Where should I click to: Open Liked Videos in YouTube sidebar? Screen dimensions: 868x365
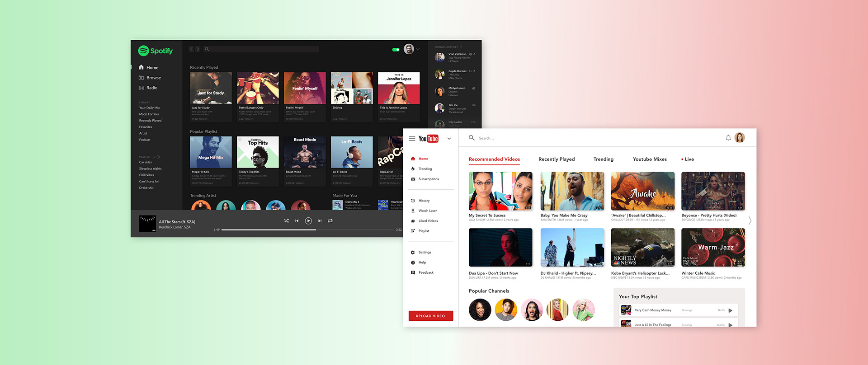[x=424, y=221]
